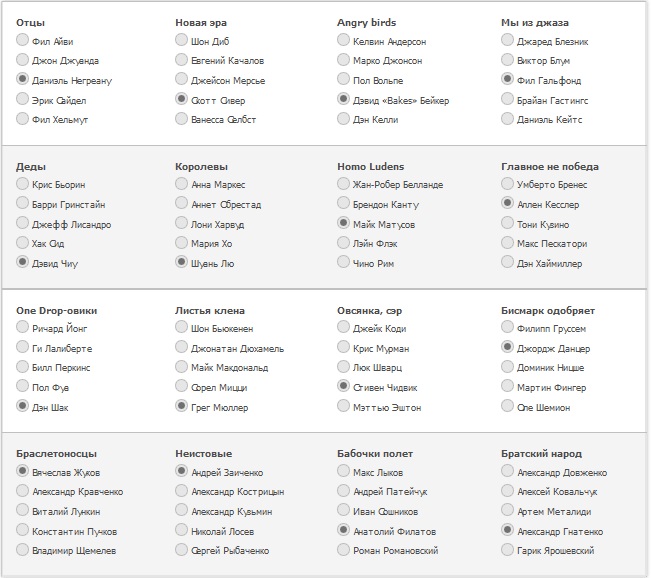Select Келвин Андерсон in Angry birds
The image size is (651, 578).
[x=344, y=41]
